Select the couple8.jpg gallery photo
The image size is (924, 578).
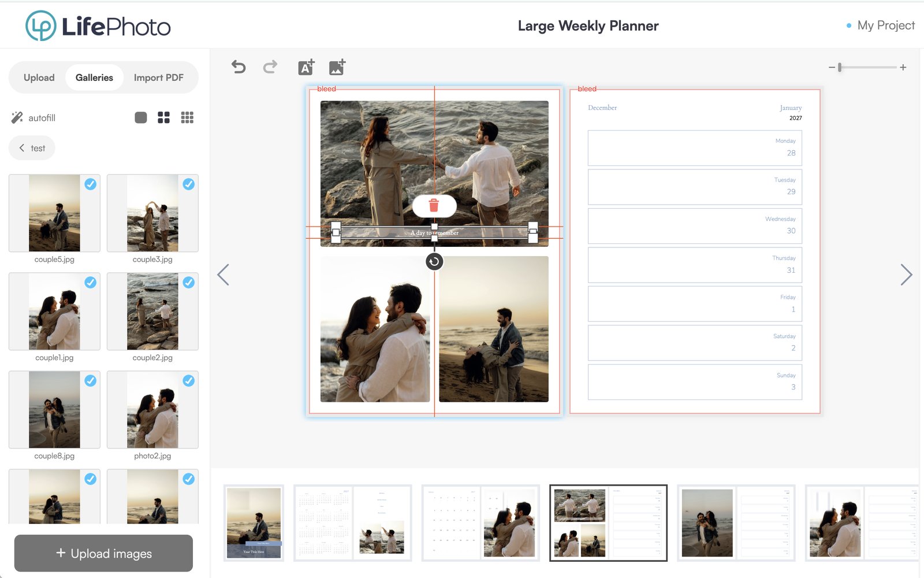pos(54,410)
